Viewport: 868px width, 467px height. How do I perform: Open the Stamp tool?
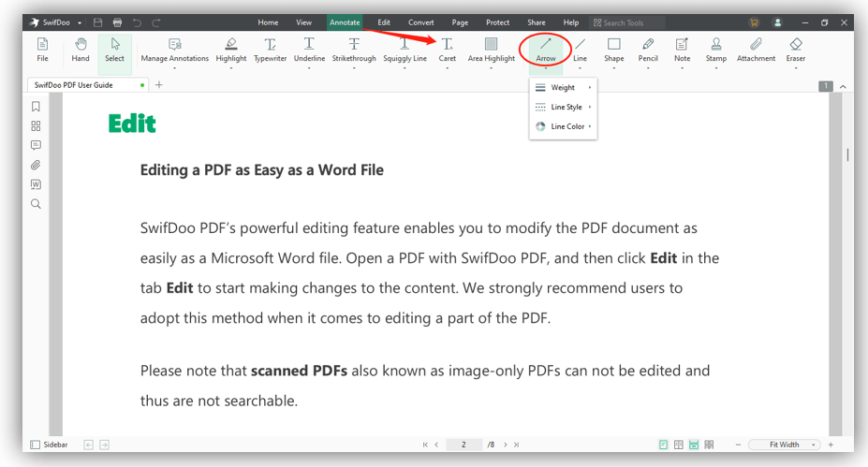tap(715, 50)
